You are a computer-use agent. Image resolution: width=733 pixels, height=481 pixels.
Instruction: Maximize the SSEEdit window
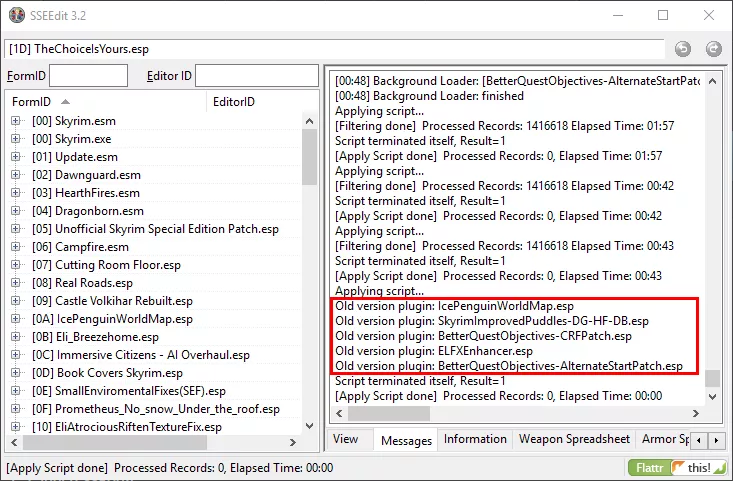click(663, 15)
